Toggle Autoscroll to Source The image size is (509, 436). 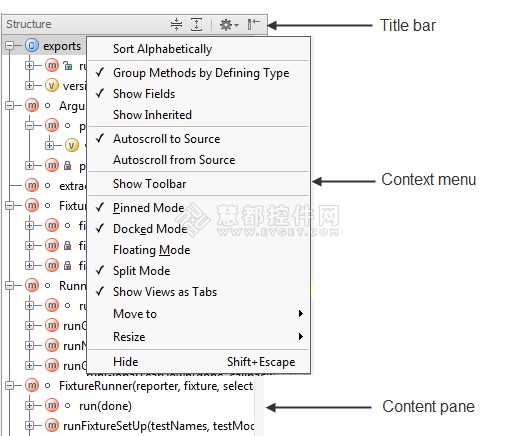[199, 139]
